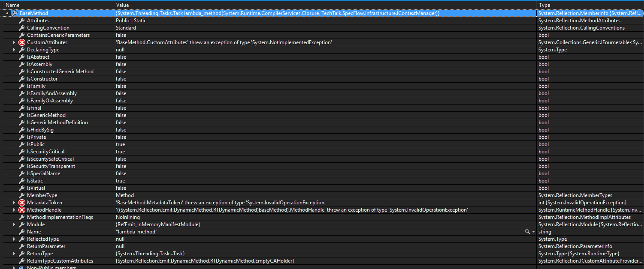Image resolution: width=644 pixels, height=269 pixels.
Task: Expand the DeclaringType property
Action: point(14,50)
